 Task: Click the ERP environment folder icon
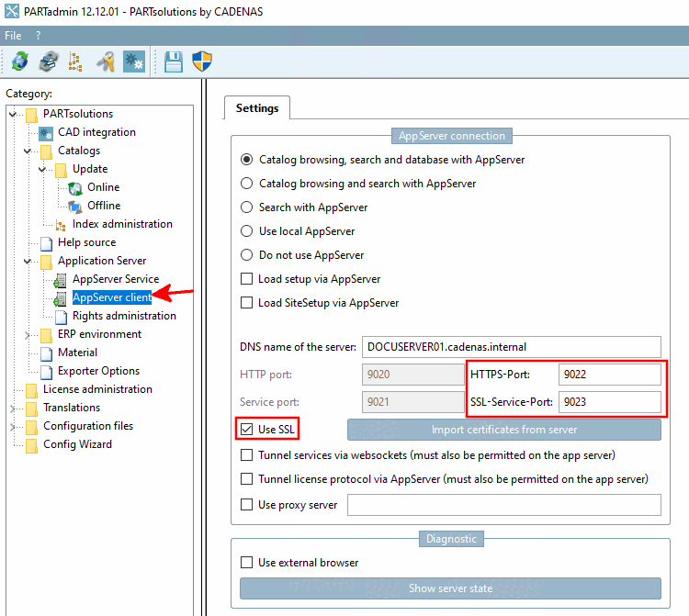point(46,335)
